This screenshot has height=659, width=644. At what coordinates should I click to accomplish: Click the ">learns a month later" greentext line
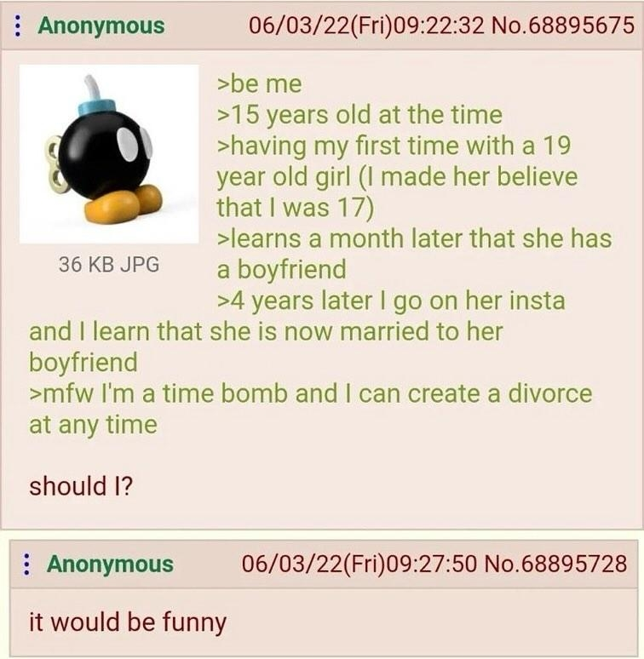(x=414, y=238)
